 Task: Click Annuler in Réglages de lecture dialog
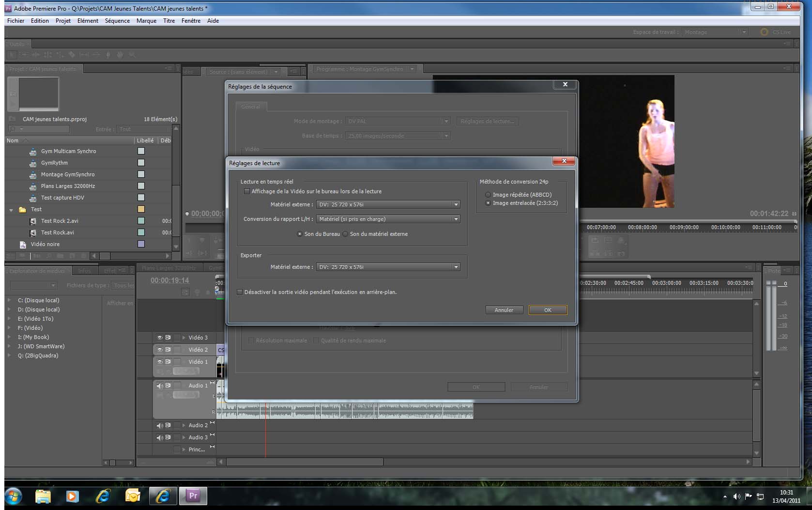[504, 310]
